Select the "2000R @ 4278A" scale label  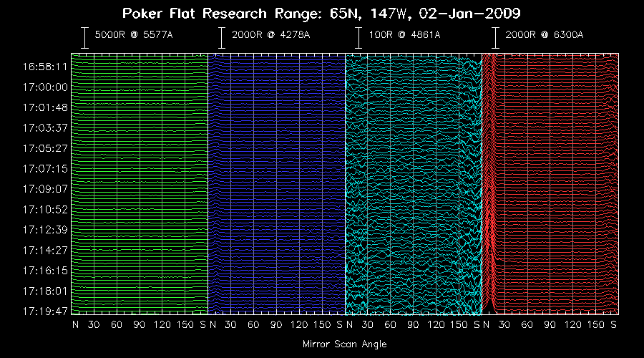coord(270,34)
